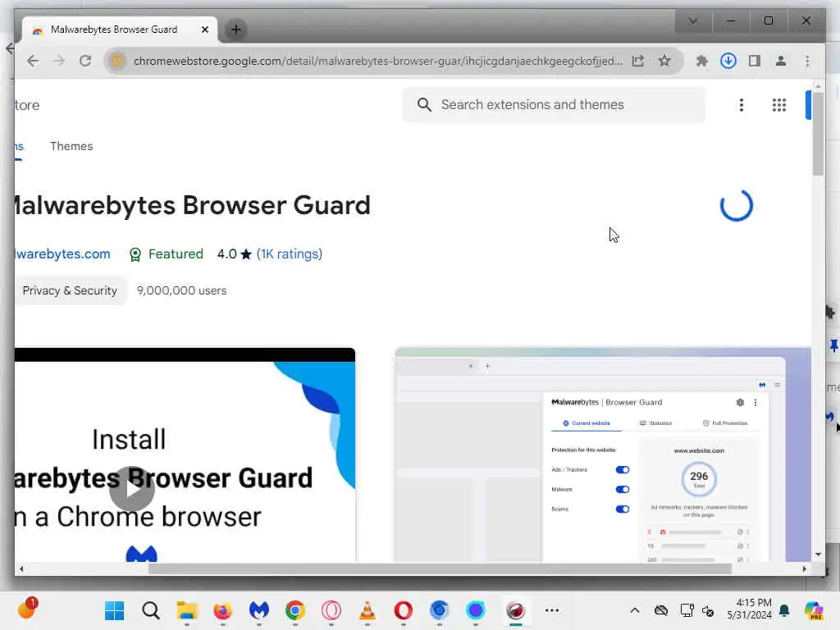
Task: Bookmark this page with the star icon
Action: click(x=664, y=61)
